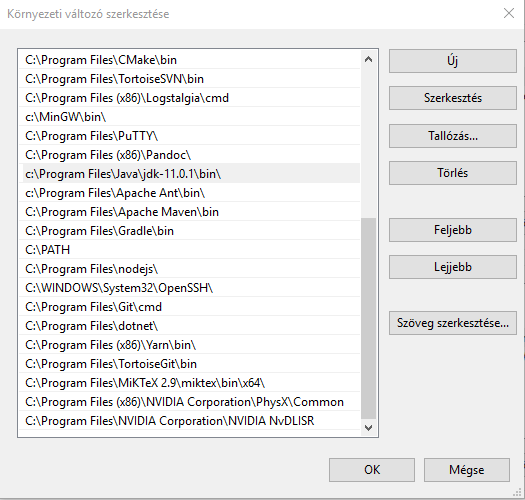525x500 pixels.
Task: Move entry up with Feljebb
Action: tap(453, 230)
